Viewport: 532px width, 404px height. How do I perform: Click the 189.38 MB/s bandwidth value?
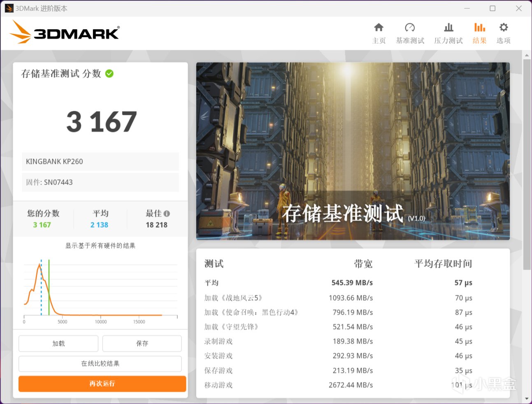(x=353, y=341)
